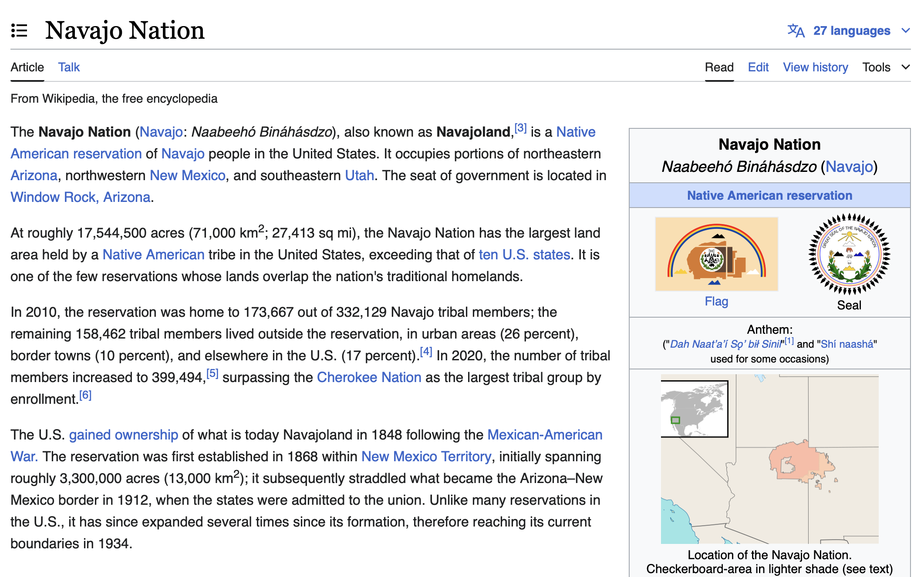Open the Flag caption link
Viewport: 924px width, 577px height.
point(716,301)
